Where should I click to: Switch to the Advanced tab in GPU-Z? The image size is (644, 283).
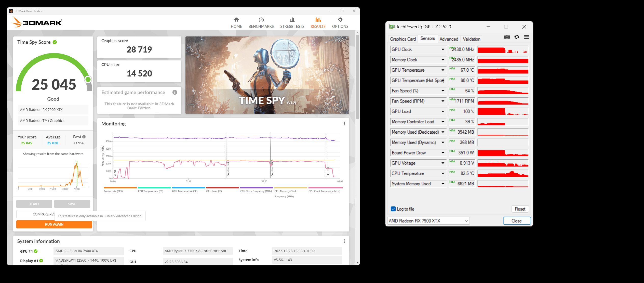click(x=449, y=39)
